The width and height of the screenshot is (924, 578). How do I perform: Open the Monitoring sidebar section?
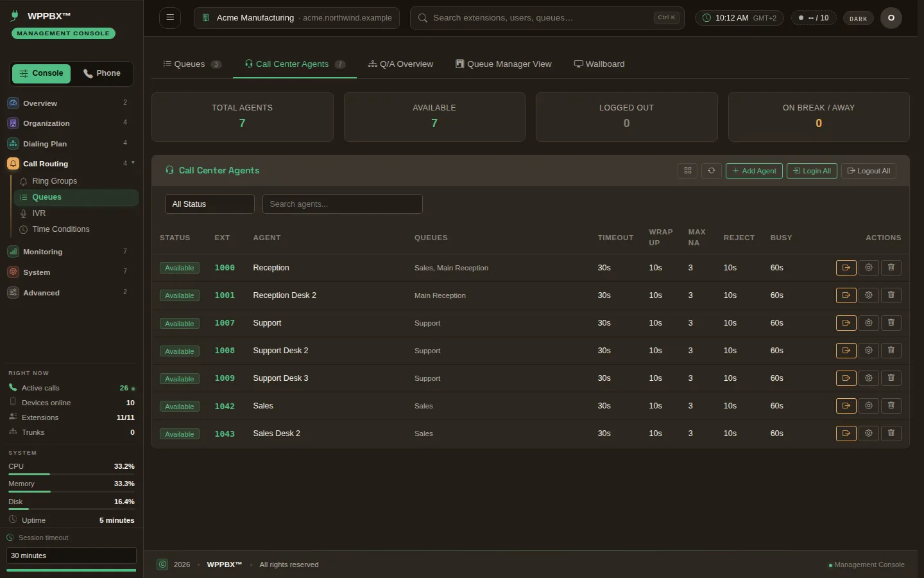71,252
